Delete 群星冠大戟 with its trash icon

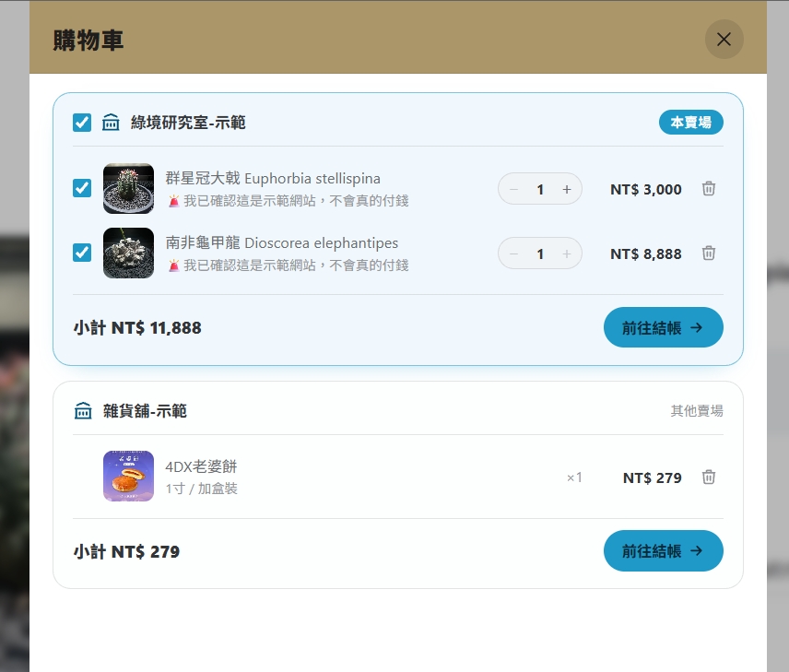pos(709,189)
